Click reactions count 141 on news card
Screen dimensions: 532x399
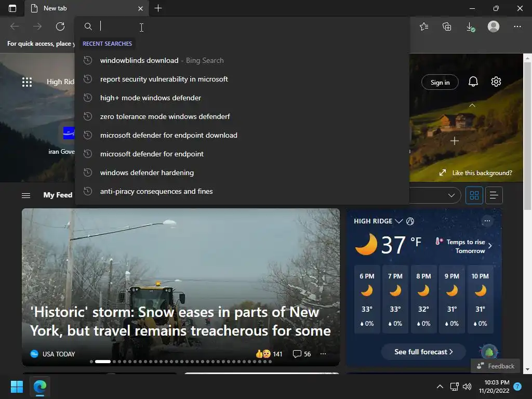[x=269, y=354]
